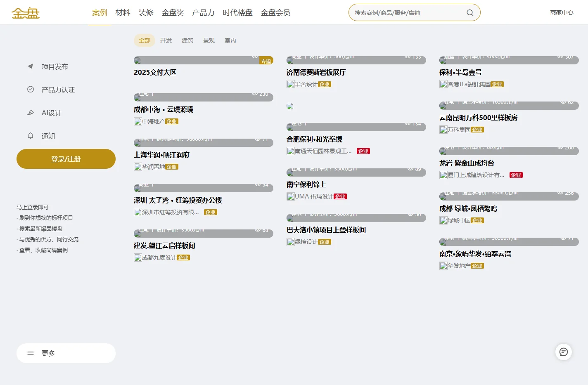Click the red 企业 badge beside 厦门上城建筑设计
The height and width of the screenshot is (385, 588).
pyautogui.click(x=516, y=175)
